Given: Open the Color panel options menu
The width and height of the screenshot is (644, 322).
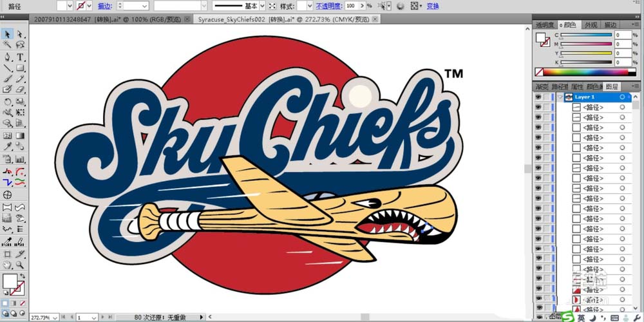Looking at the screenshot, I should coord(635,25).
